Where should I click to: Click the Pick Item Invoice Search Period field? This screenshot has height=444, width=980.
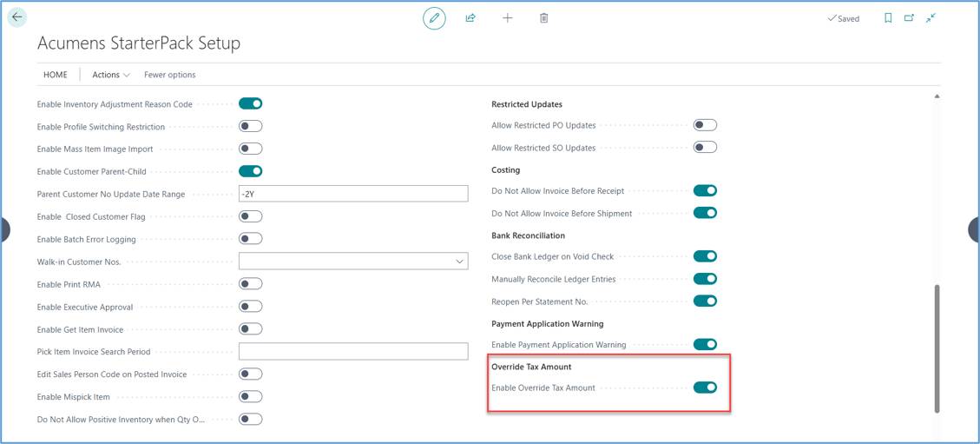point(354,351)
